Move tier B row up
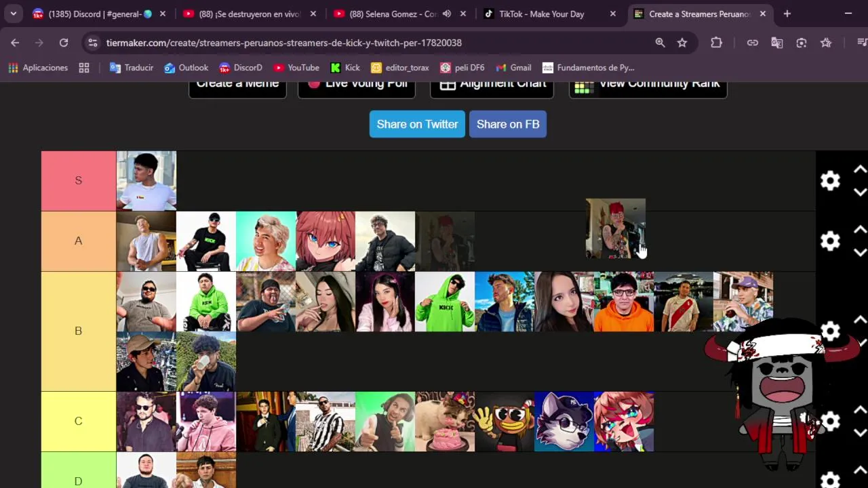This screenshot has height=488, width=868. 860,320
